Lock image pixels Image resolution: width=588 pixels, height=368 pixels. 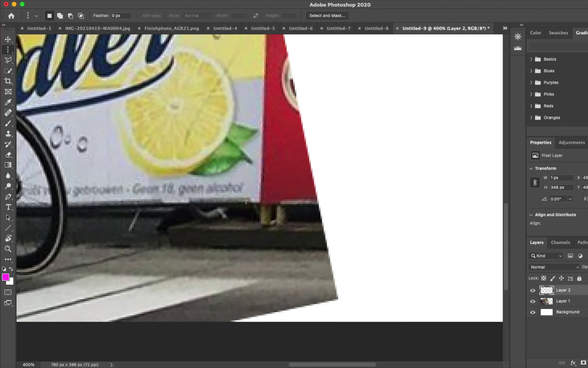552,278
